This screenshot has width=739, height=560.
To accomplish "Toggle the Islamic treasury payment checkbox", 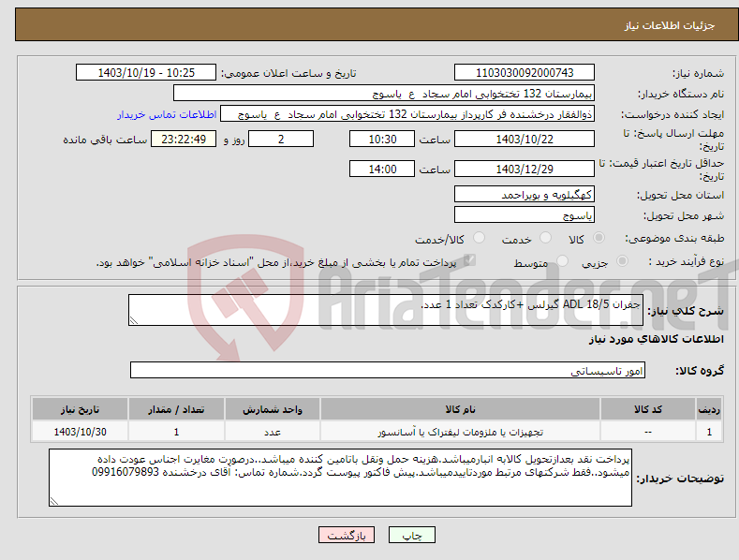I will [x=469, y=260].
